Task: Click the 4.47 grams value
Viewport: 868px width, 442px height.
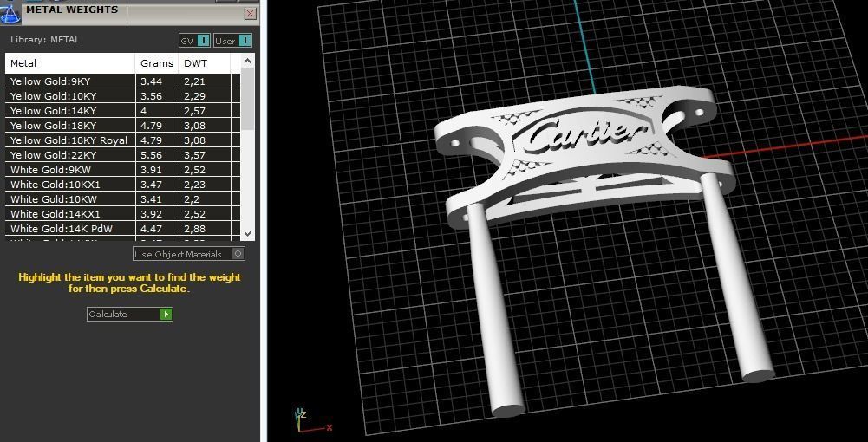Action: coord(151,229)
